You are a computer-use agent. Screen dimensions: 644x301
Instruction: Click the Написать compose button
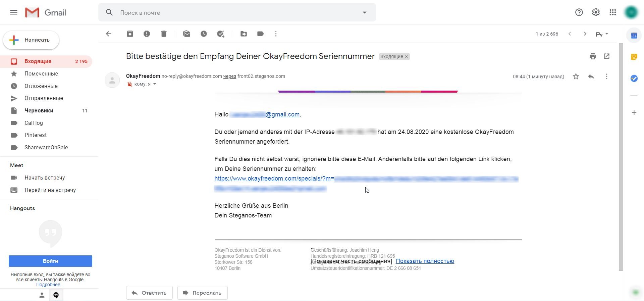pos(31,40)
